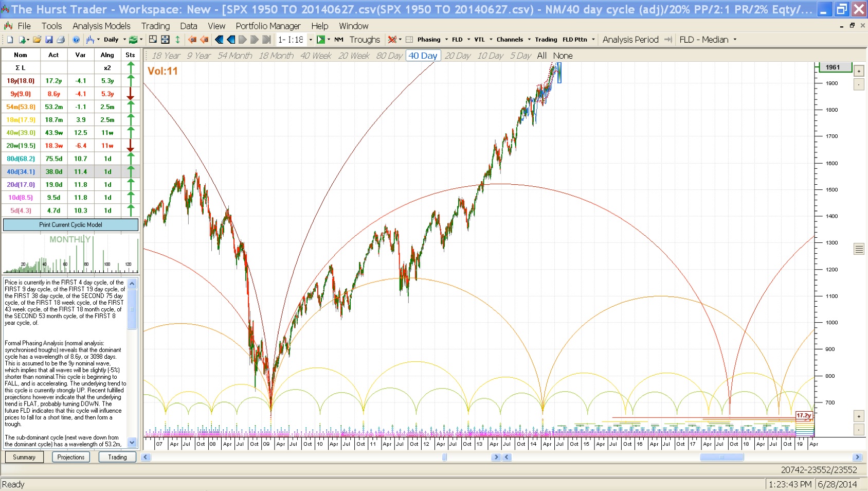Image resolution: width=868 pixels, height=491 pixels.
Task: Toggle the 18 Year cycle display
Action: [166, 56]
